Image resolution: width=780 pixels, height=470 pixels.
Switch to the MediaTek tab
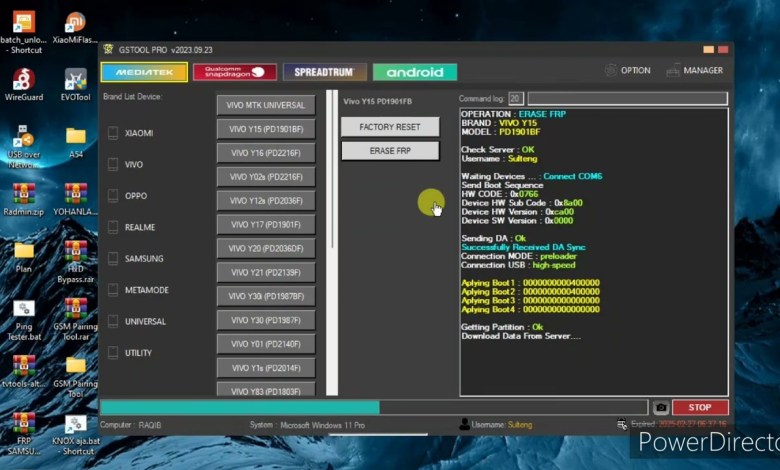[x=143, y=72]
